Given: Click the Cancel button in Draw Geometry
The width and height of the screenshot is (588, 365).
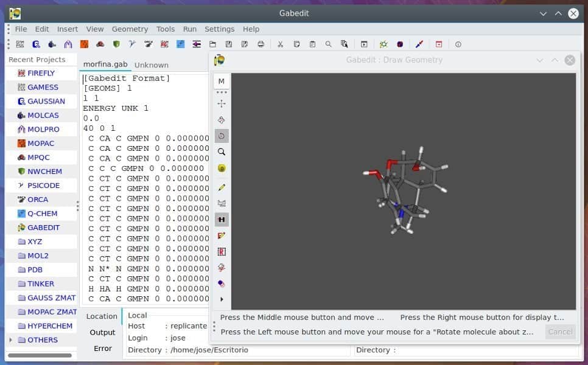Looking at the screenshot, I should 560,332.
